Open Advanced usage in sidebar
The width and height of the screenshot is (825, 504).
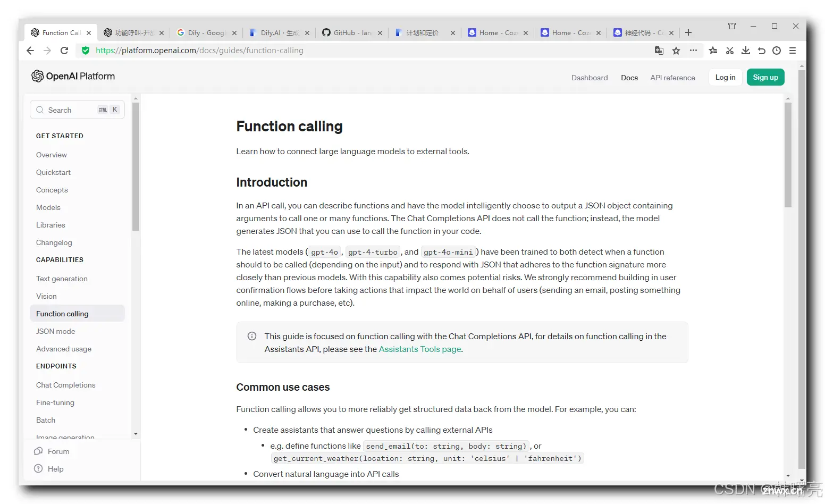point(64,349)
